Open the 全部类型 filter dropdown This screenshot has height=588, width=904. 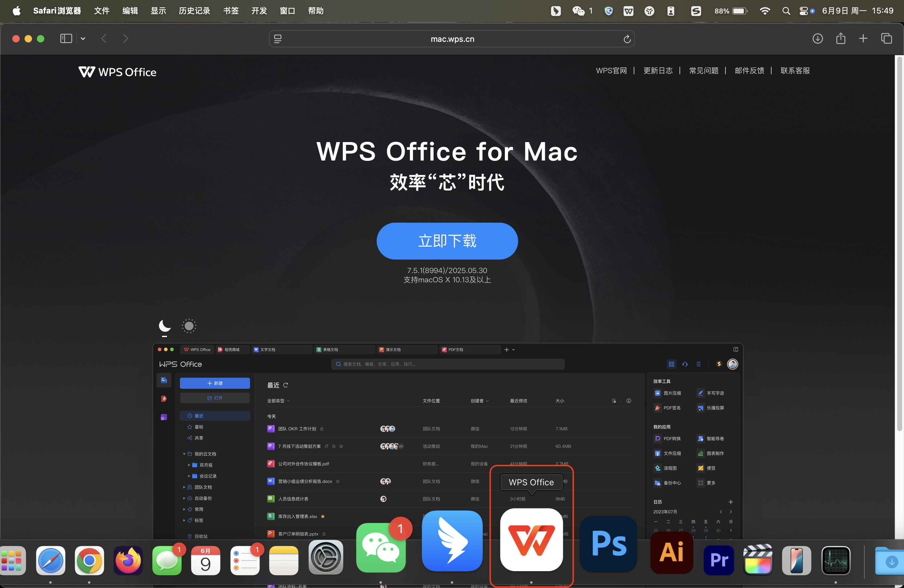[x=278, y=401]
